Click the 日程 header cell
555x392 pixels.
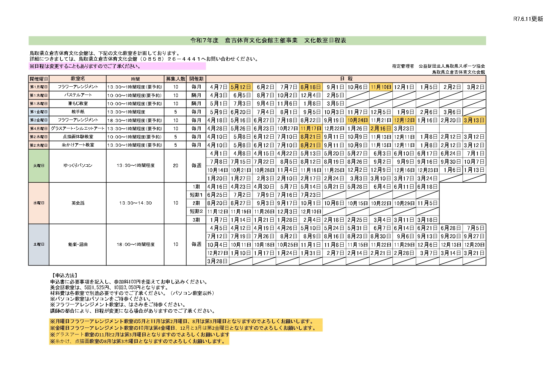346,79
